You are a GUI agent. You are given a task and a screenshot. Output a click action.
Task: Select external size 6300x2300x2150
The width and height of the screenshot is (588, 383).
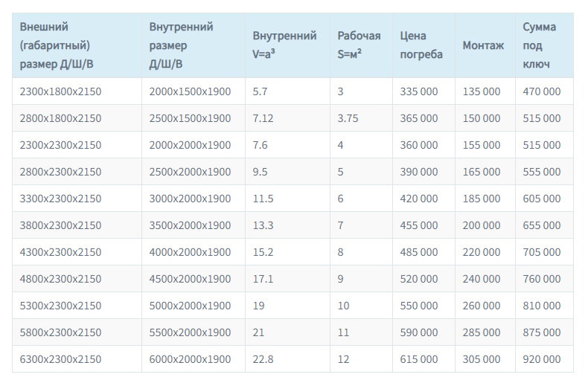pyautogui.click(x=60, y=359)
